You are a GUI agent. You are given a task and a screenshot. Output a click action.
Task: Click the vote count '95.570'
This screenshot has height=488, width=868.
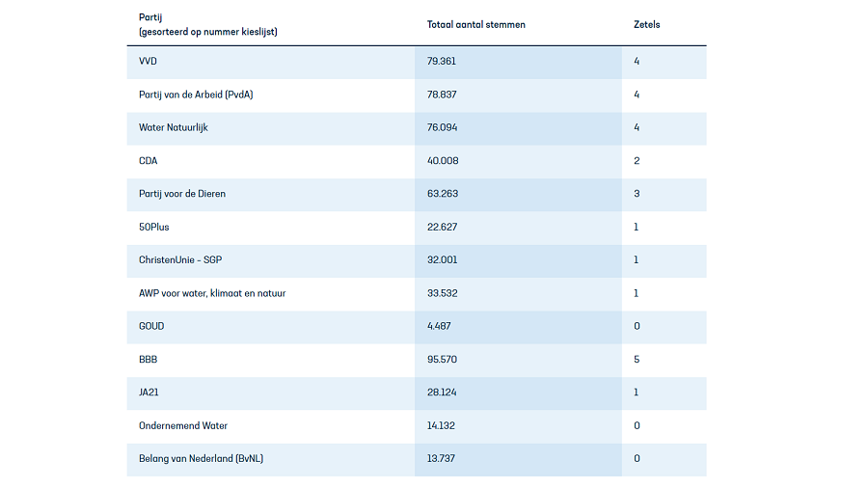pyautogui.click(x=443, y=360)
